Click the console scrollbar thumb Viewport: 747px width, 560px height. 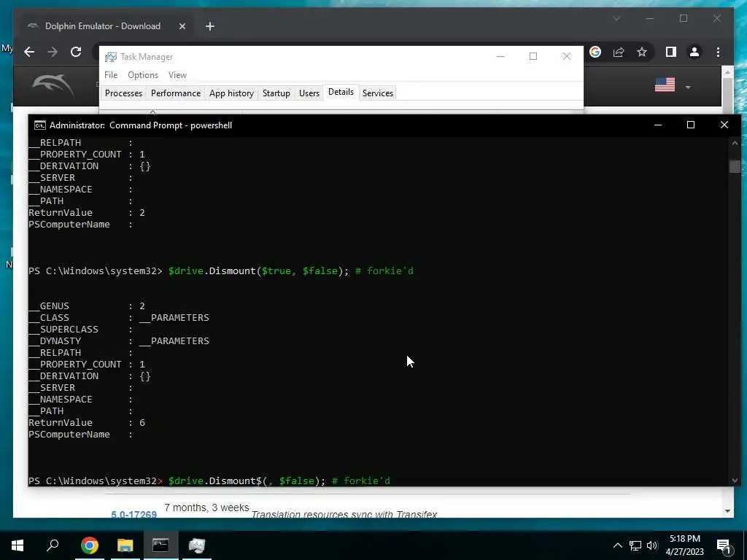(735, 166)
